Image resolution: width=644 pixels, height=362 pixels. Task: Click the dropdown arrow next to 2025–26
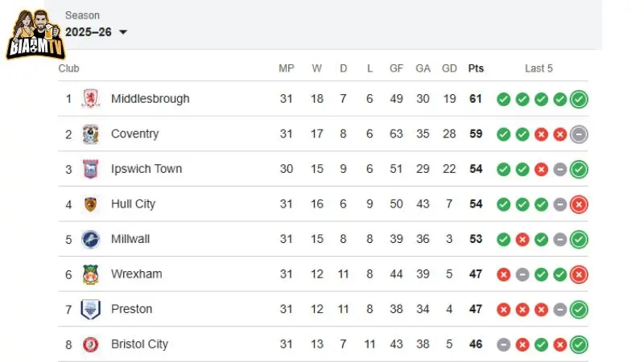point(123,32)
